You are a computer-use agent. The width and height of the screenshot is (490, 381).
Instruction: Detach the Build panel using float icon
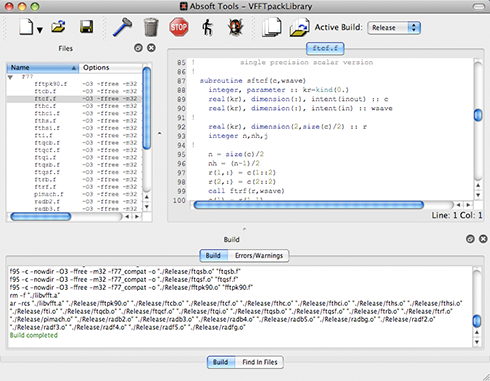click(x=470, y=239)
